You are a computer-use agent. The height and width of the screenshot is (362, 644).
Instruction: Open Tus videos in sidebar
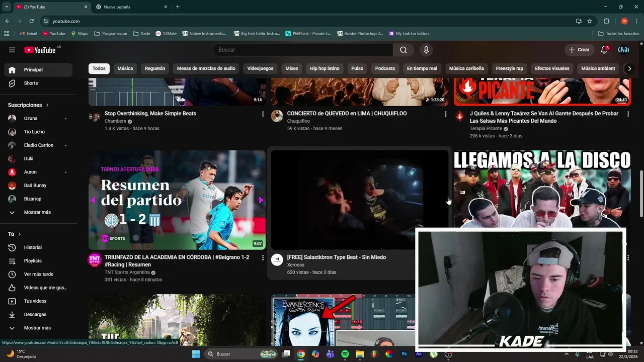pos(38,301)
